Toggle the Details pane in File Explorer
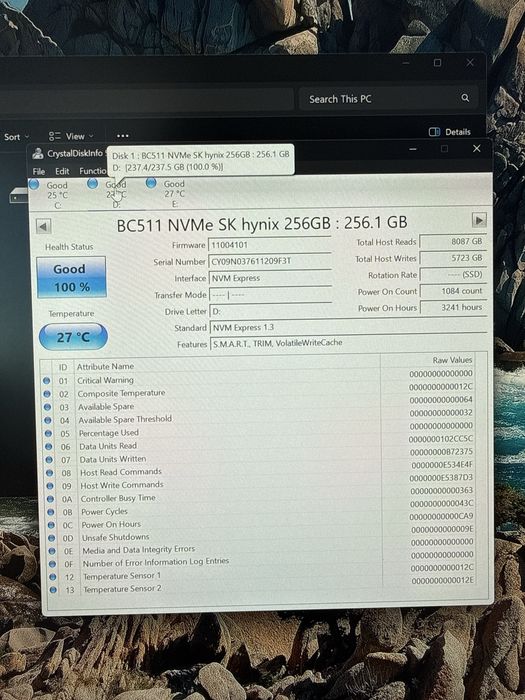 click(450, 132)
